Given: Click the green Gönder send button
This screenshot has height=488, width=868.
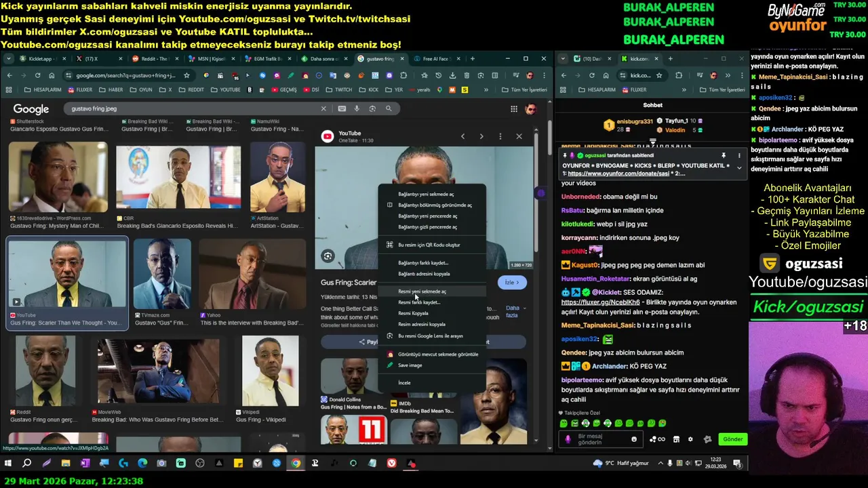Looking at the screenshot, I should click(x=732, y=439).
